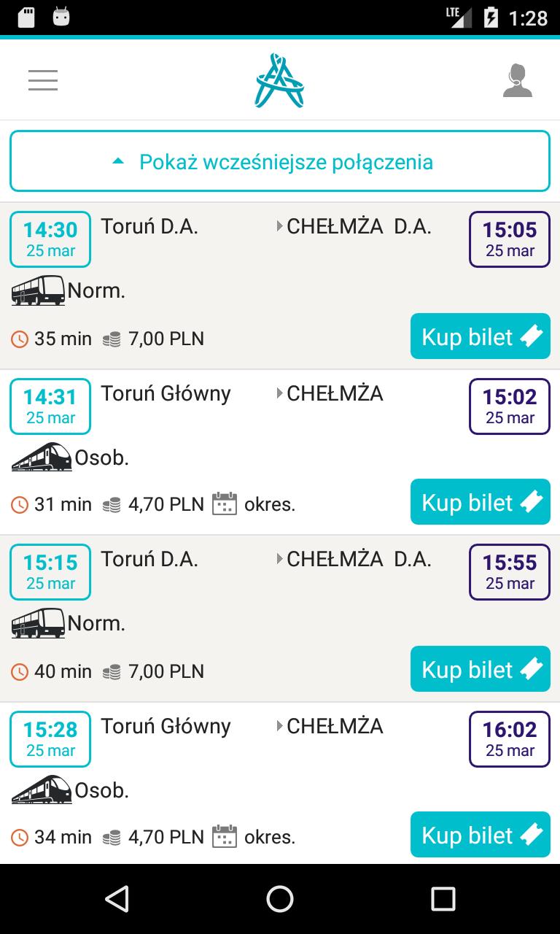This screenshot has width=560, height=934.
Task: Tap the app logo in header
Action: [x=279, y=80]
